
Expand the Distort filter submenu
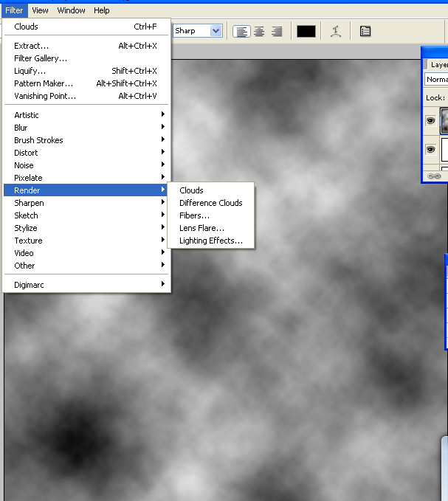click(86, 153)
